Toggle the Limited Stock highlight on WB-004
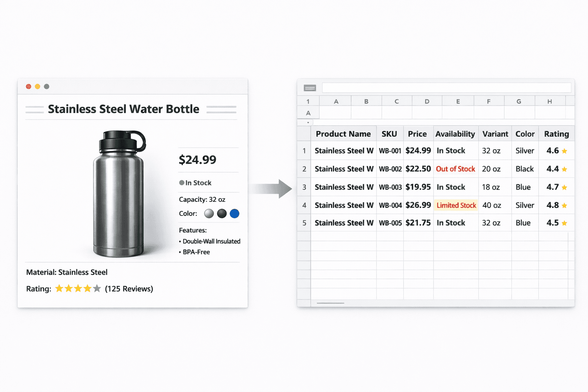 point(456,205)
